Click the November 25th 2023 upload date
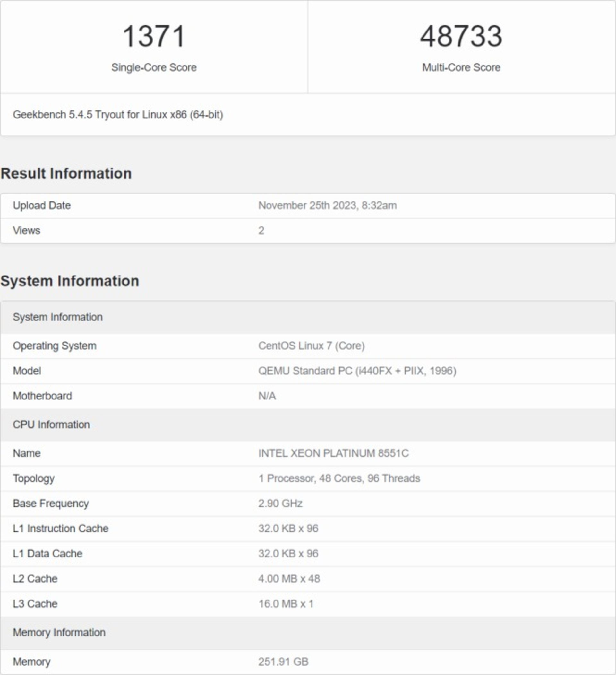The height and width of the screenshot is (675, 616). (x=327, y=205)
